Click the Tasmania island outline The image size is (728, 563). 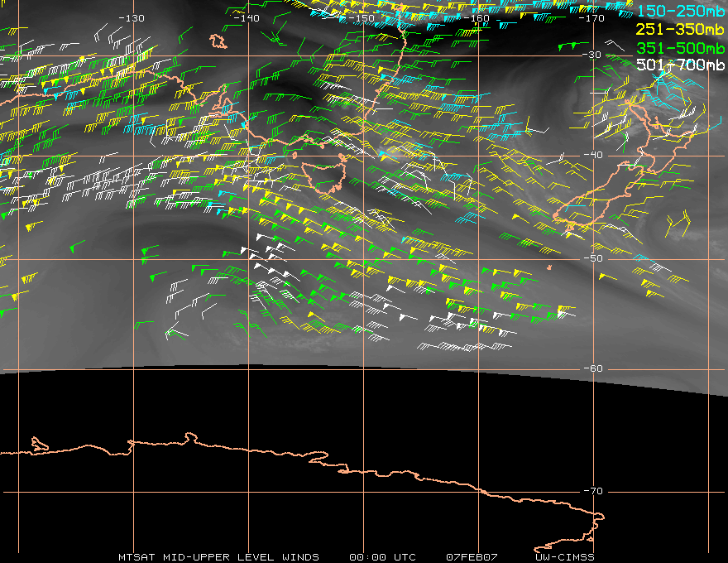[x=324, y=177]
